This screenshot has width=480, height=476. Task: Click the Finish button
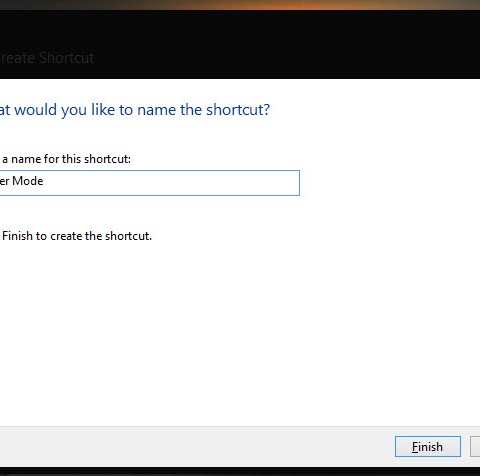pyautogui.click(x=428, y=446)
